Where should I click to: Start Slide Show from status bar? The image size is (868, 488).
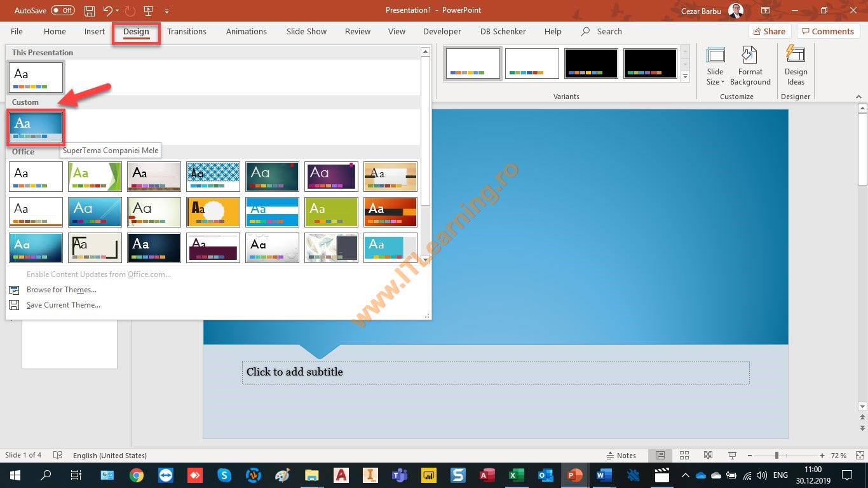point(732,456)
